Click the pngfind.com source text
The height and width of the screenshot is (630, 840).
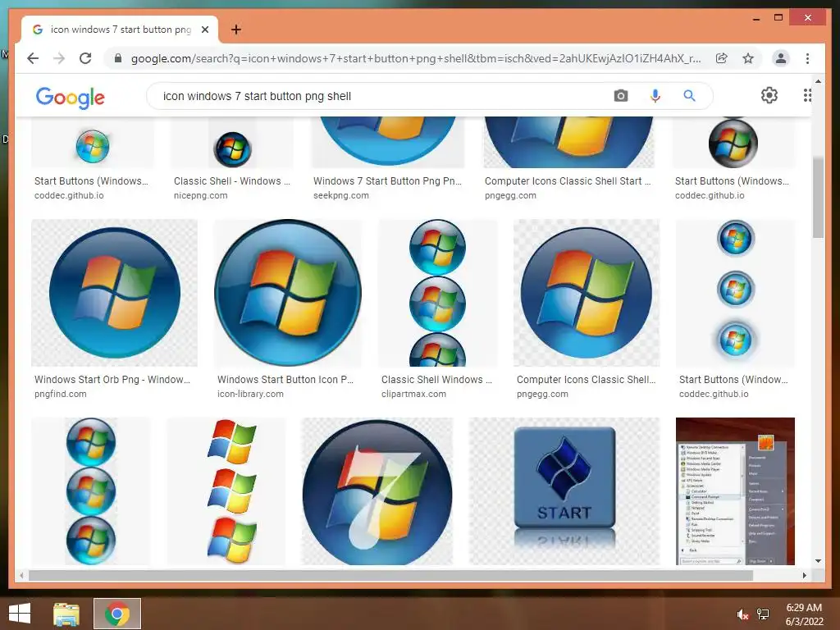point(61,394)
